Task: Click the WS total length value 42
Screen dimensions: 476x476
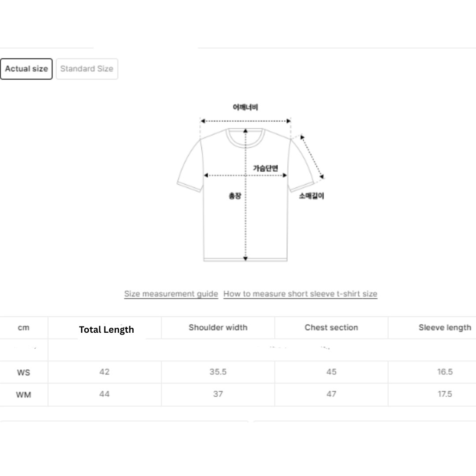Action: [104, 372]
